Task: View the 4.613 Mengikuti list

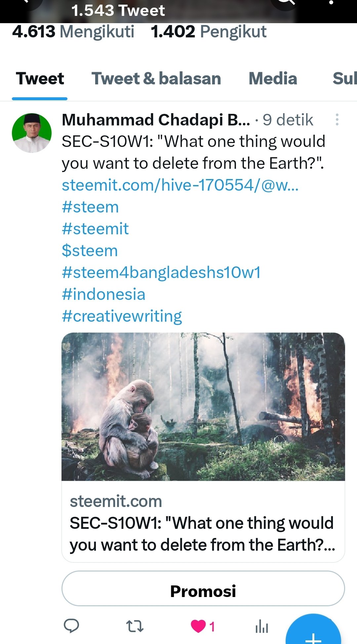Action: [x=73, y=32]
